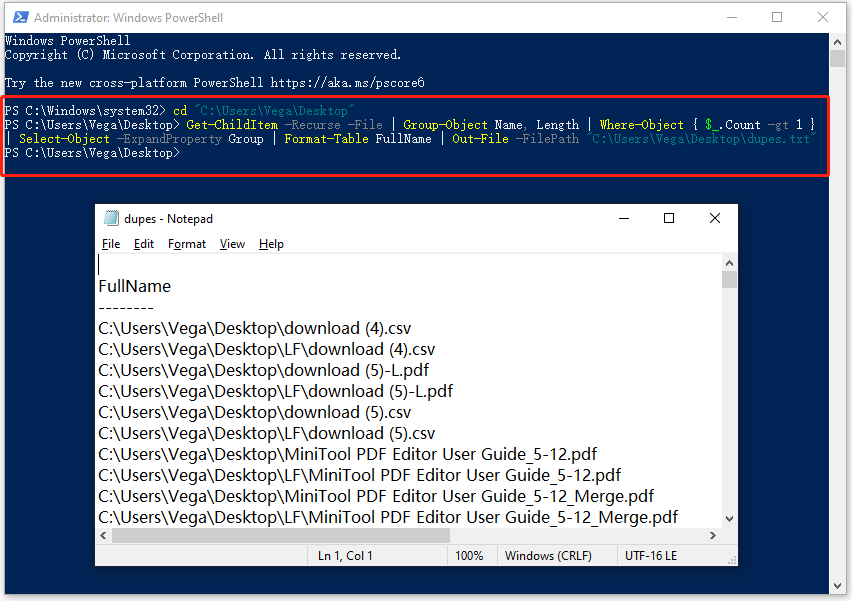The width and height of the screenshot is (852, 601).
Task: Open the File menu in Notepad
Action: [x=110, y=243]
